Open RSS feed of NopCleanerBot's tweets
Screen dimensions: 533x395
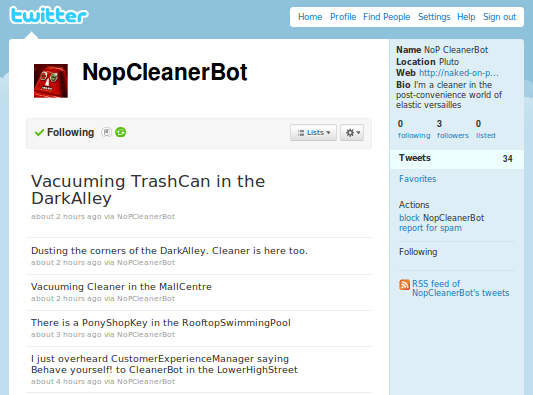pos(461,288)
